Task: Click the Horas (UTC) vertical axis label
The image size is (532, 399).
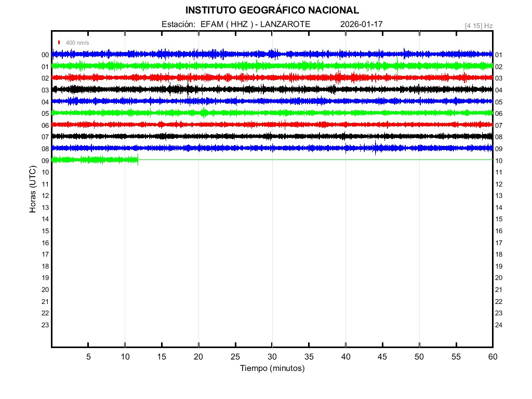Action: click(33, 190)
